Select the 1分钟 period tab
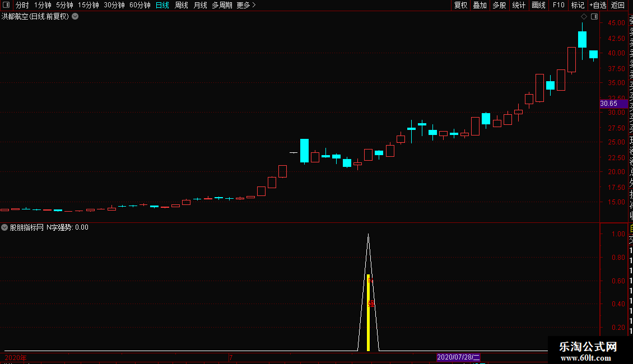Screen dimensions: 633x364 43,5
